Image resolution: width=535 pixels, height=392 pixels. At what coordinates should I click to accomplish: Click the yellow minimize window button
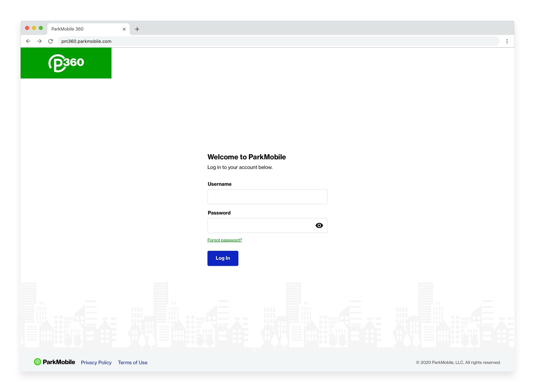click(x=34, y=28)
